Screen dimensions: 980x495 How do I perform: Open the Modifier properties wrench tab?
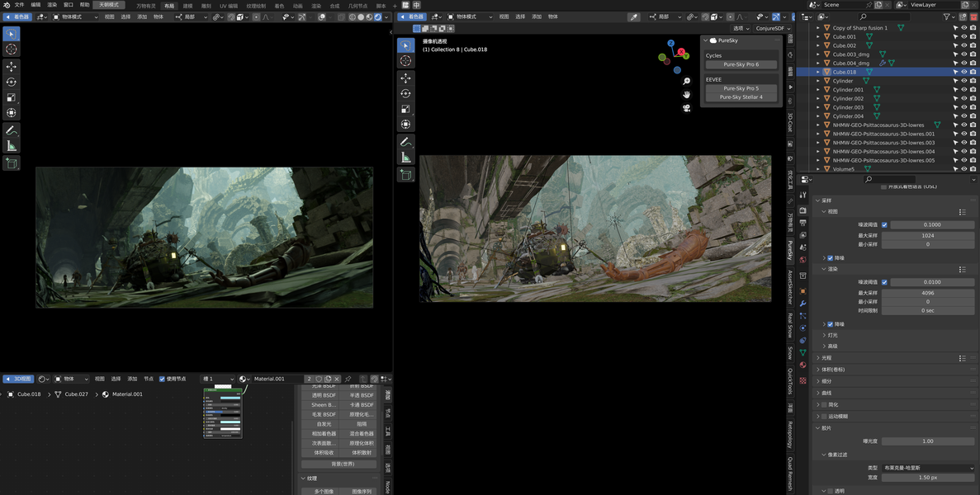click(x=803, y=304)
